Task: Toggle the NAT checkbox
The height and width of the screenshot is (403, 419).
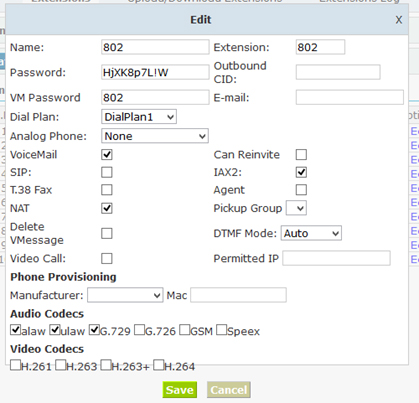Action: 107,208
